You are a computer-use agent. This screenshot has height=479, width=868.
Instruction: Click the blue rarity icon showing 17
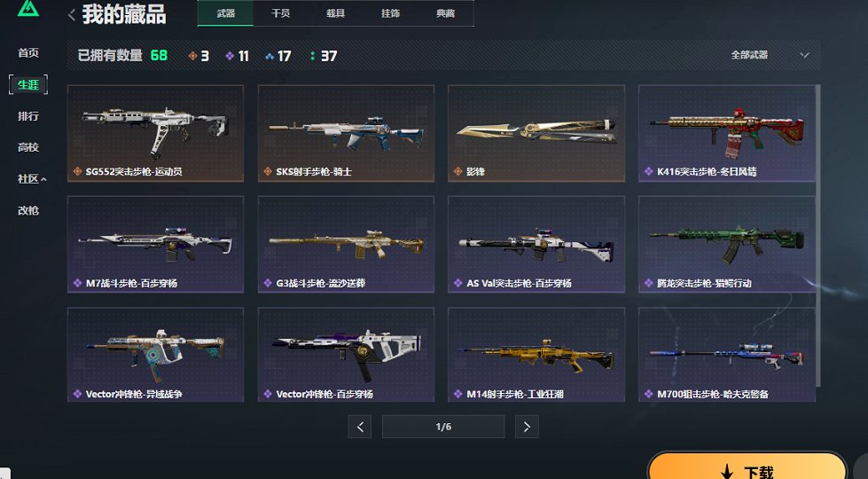(x=270, y=56)
